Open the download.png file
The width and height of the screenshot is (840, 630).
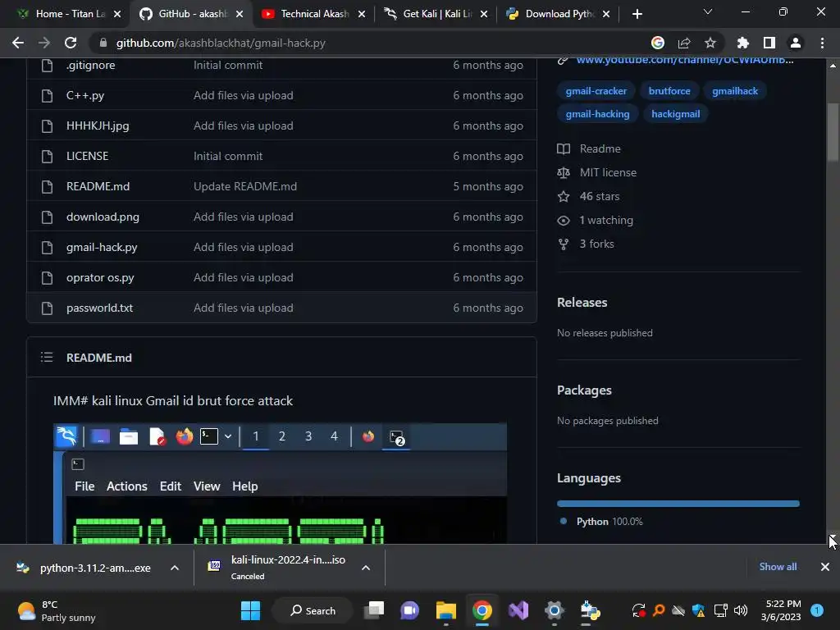point(103,217)
